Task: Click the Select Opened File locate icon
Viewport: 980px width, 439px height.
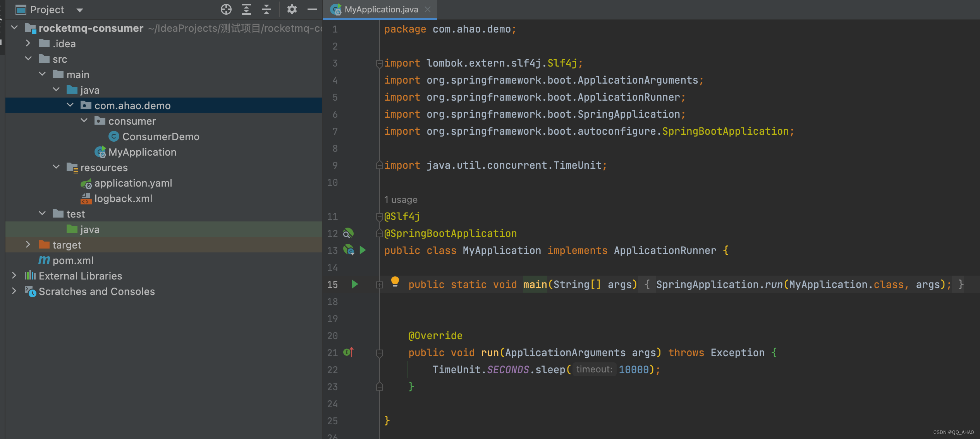Action: tap(226, 9)
